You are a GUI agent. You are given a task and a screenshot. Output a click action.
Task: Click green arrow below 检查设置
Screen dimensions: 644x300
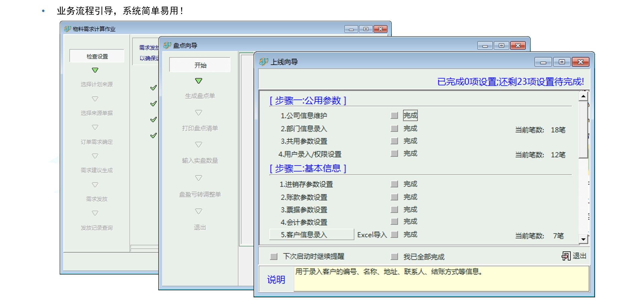coord(95,70)
